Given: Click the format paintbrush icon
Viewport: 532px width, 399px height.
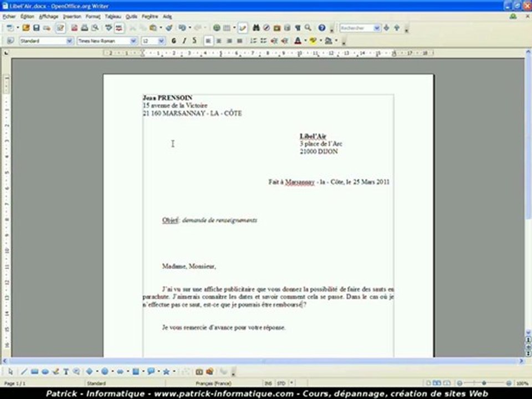Looking at the screenshot, I should (x=170, y=28).
